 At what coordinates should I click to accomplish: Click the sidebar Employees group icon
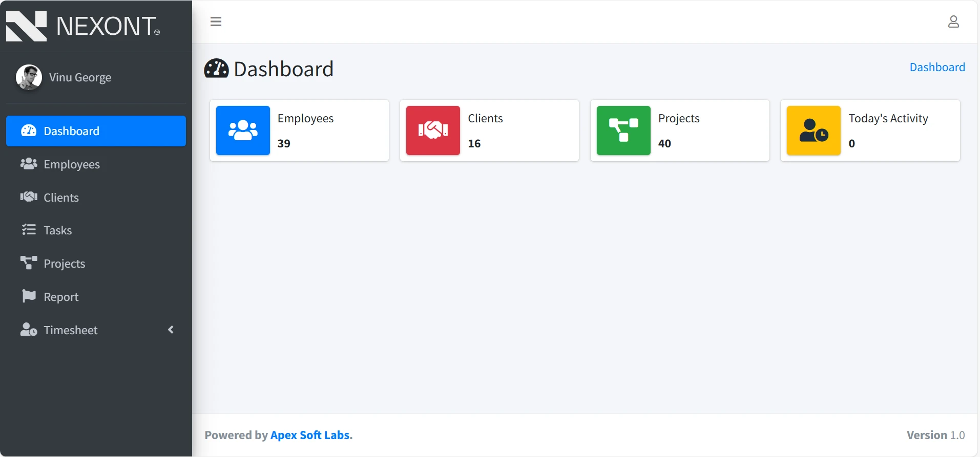tap(29, 164)
